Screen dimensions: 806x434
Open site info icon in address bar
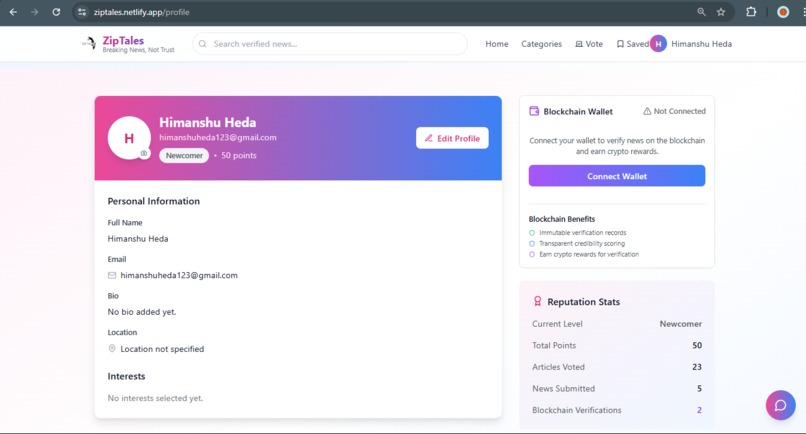82,12
